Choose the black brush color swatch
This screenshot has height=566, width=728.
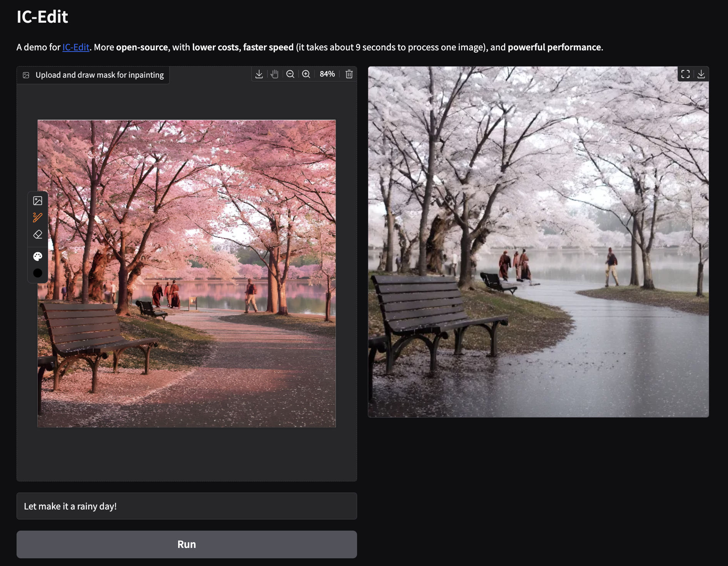click(38, 273)
